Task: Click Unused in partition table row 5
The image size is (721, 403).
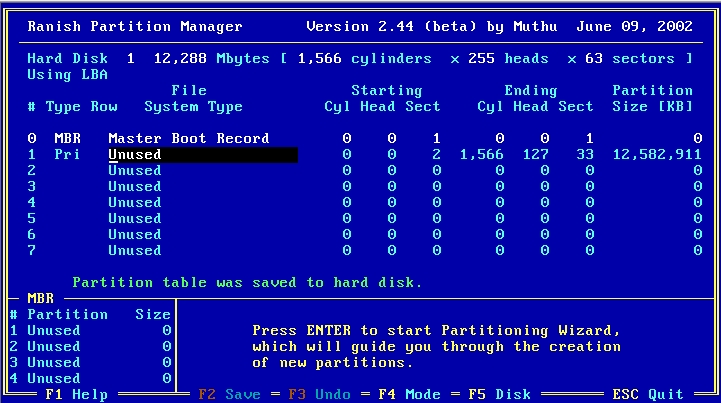Action: click(135, 219)
